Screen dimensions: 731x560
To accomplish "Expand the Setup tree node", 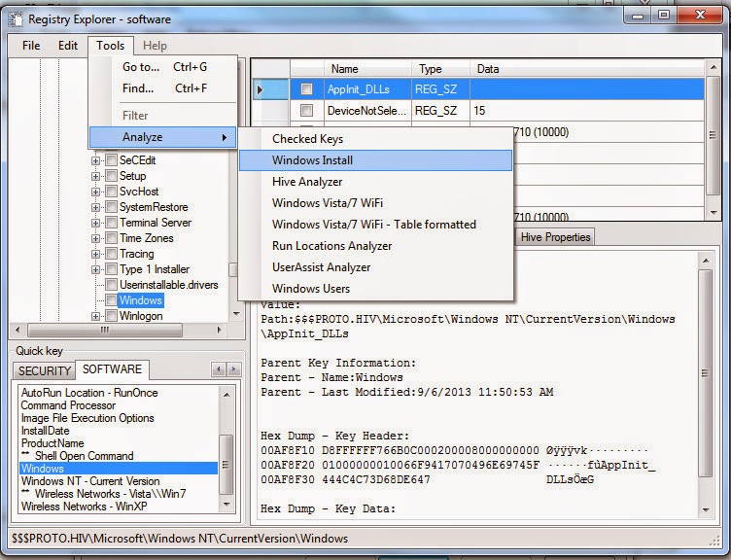I will point(95,176).
